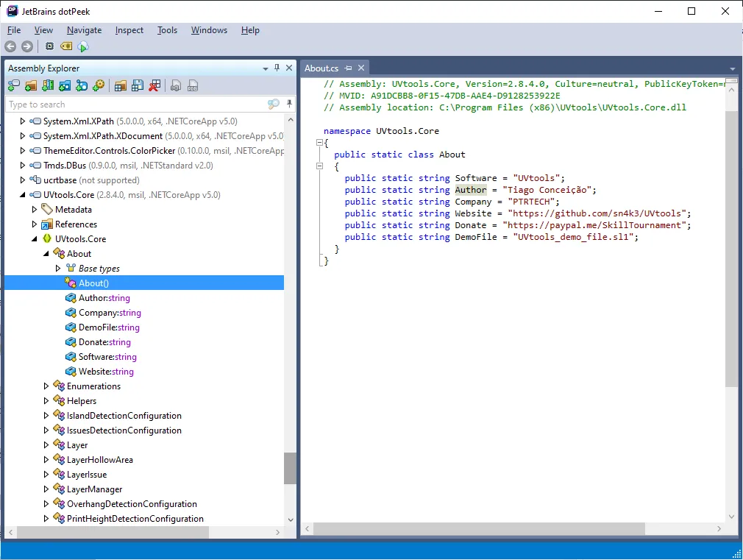Screen dimensions: 743x560
Task: Click the gear add-assembly icon in Assembly Explorer
Action: (98, 86)
